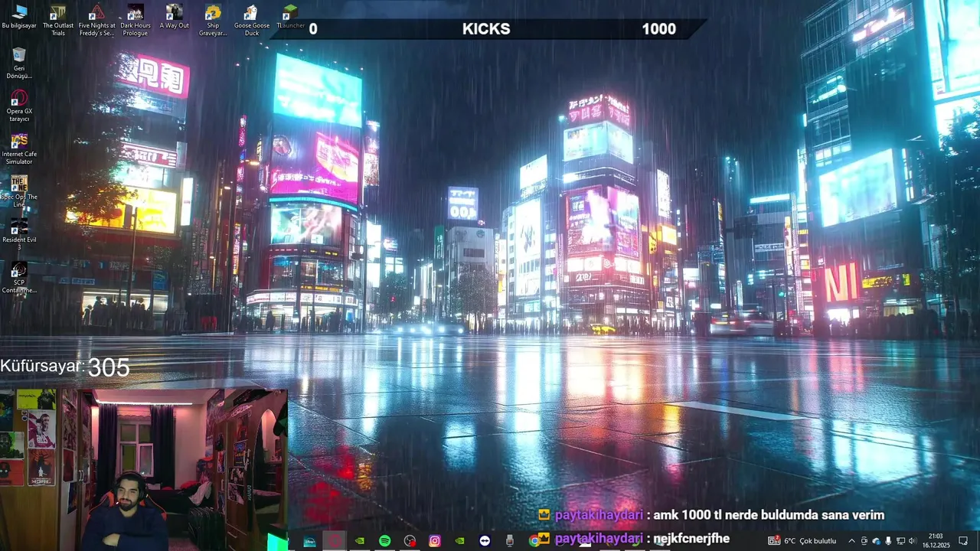
Task: Open Geri Dönüşüm recycle bin
Action: coord(19,63)
